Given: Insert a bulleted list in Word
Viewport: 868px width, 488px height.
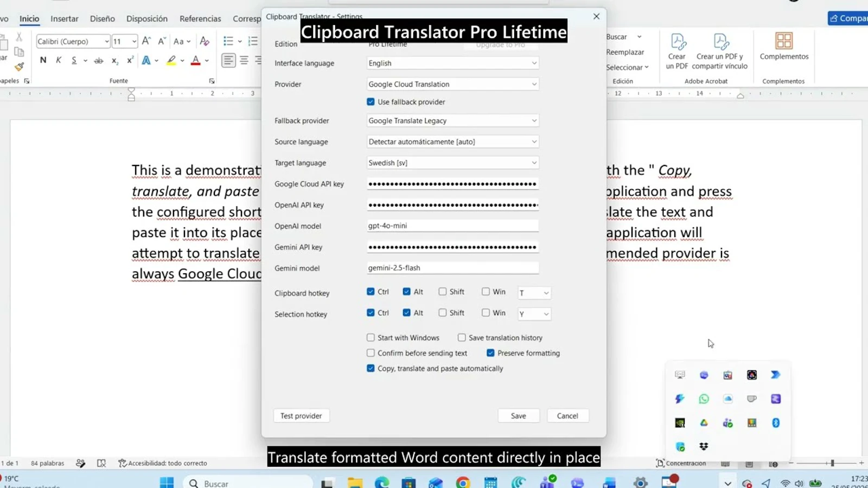Looking at the screenshot, I should 228,41.
